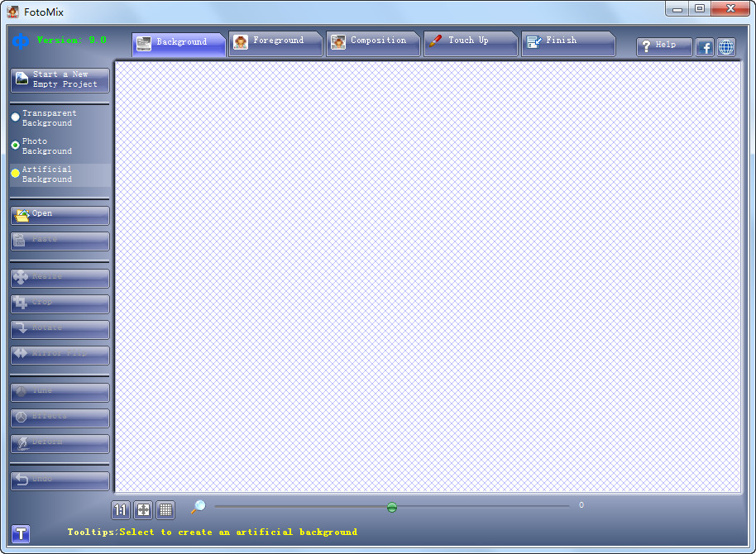
Task: Click the Mirror/Flip tool button
Action: click(x=60, y=355)
